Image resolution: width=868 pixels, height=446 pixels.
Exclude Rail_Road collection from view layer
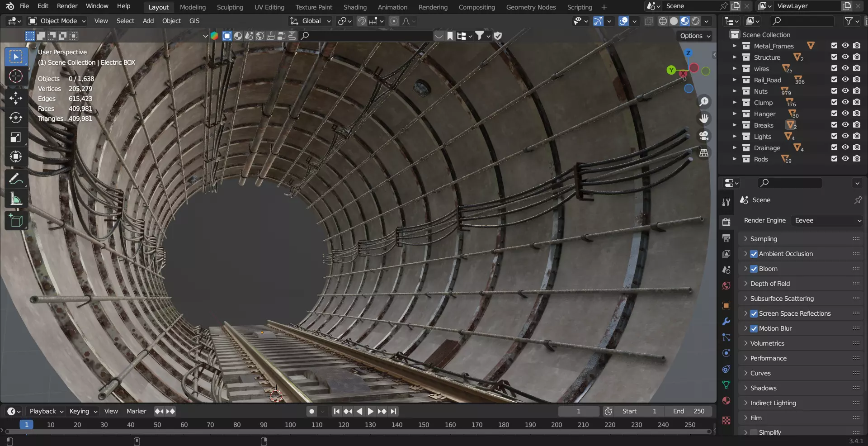[x=834, y=80]
